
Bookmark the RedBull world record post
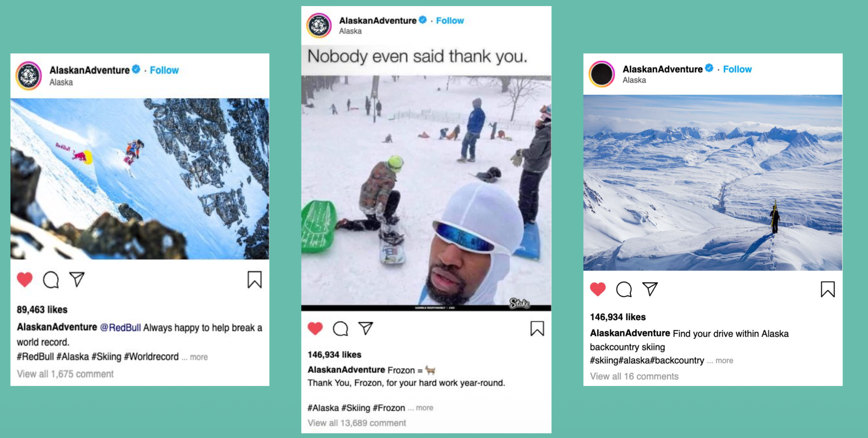coord(254,279)
